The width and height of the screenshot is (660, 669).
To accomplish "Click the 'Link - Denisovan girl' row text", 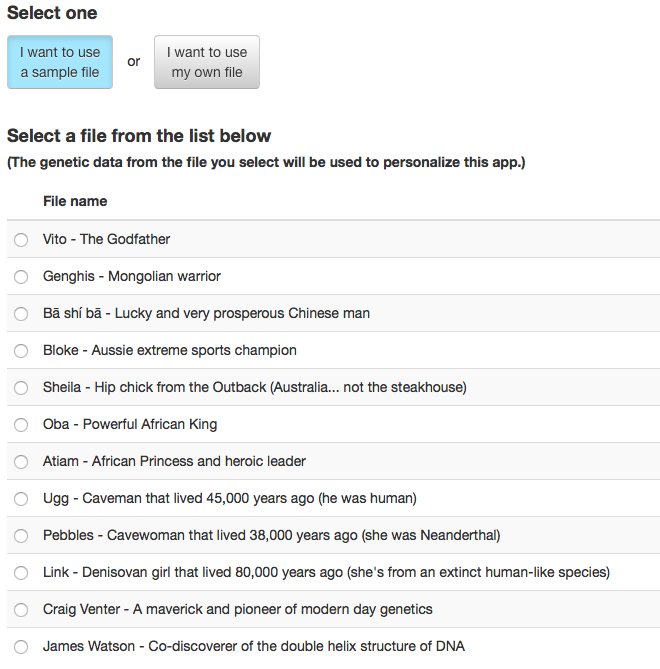I will [x=326, y=572].
